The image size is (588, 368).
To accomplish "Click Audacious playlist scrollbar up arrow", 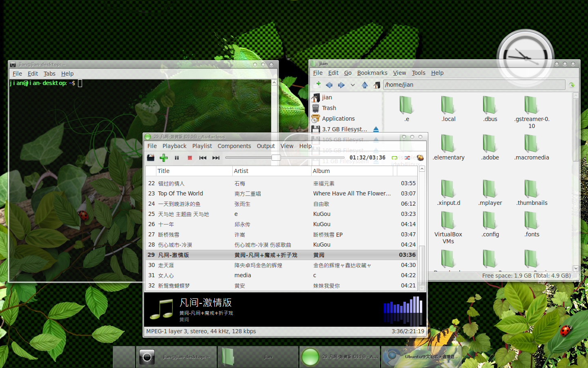I will coord(422,169).
